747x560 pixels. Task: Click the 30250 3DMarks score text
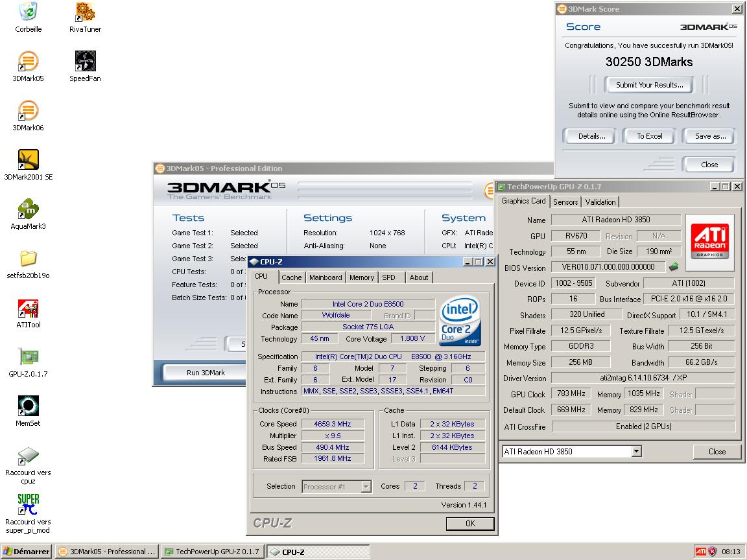coord(649,62)
